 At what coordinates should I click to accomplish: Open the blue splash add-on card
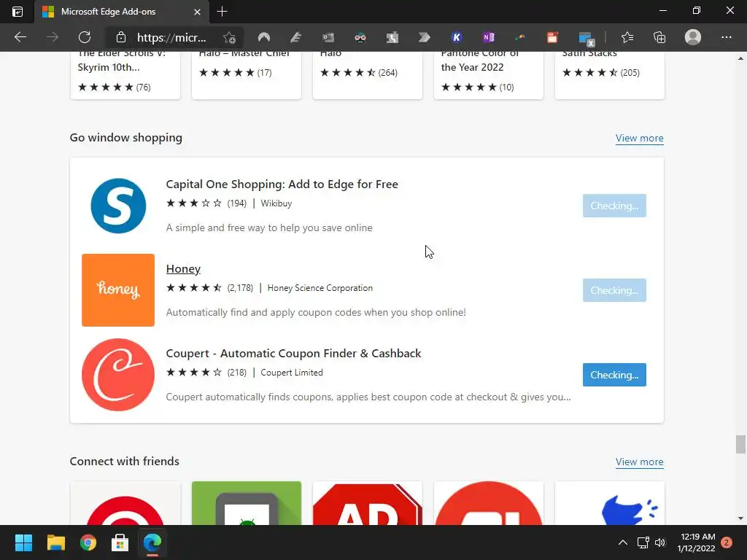pos(609,503)
